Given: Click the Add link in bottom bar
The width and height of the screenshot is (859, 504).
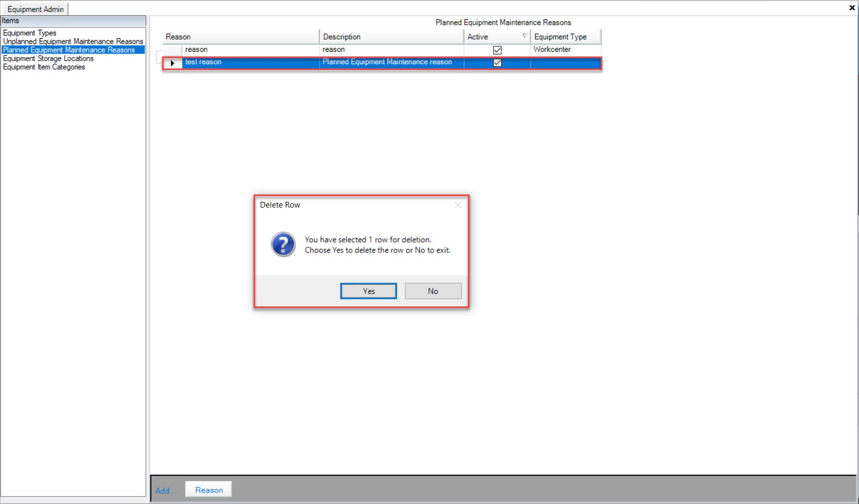Looking at the screenshot, I should 166,490.
